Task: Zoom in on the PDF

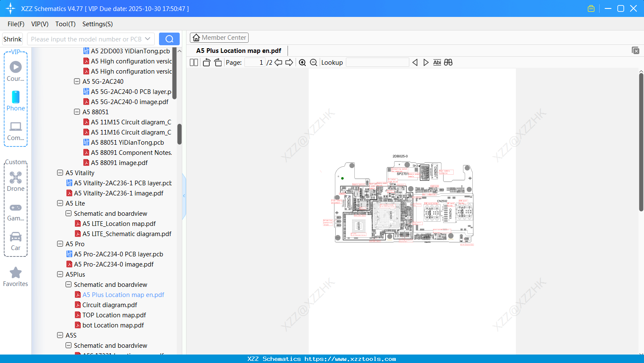Action: coord(302,63)
